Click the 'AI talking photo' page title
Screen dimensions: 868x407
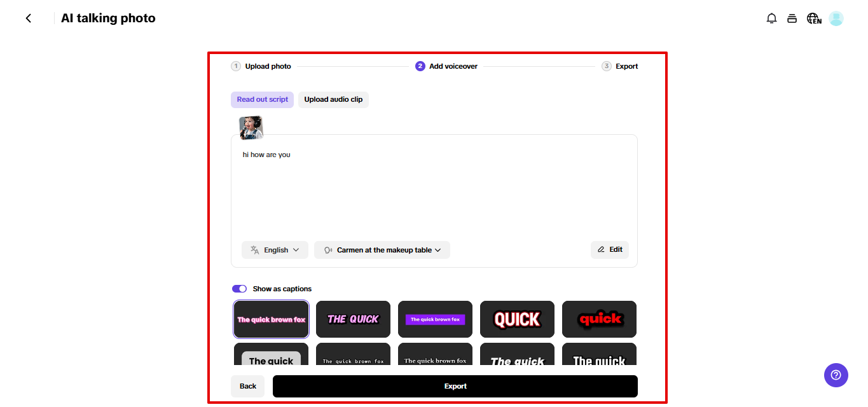(x=108, y=18)
